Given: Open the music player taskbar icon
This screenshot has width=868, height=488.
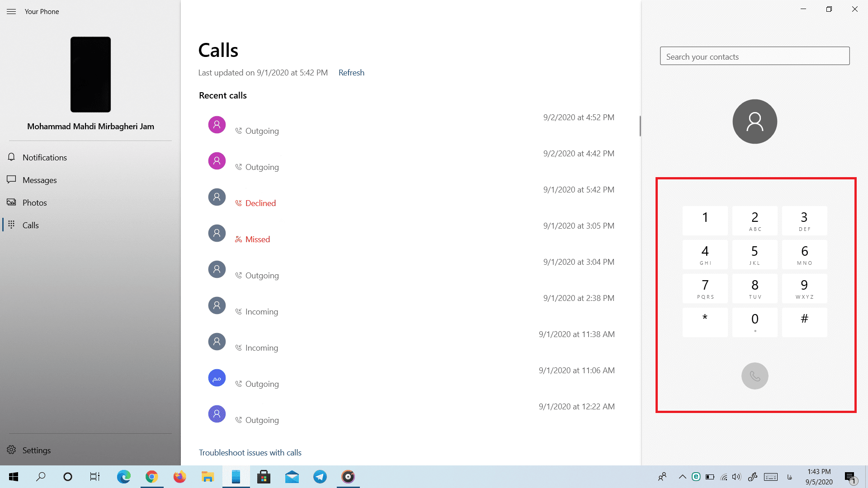Looking at the screenshot, I should coord(348,477).
